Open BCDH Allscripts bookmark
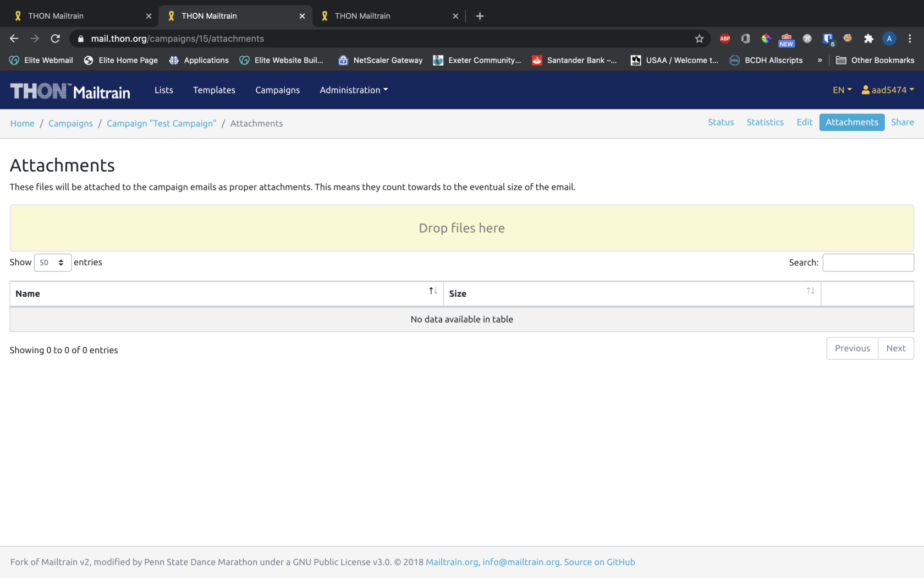 [766, 60]
